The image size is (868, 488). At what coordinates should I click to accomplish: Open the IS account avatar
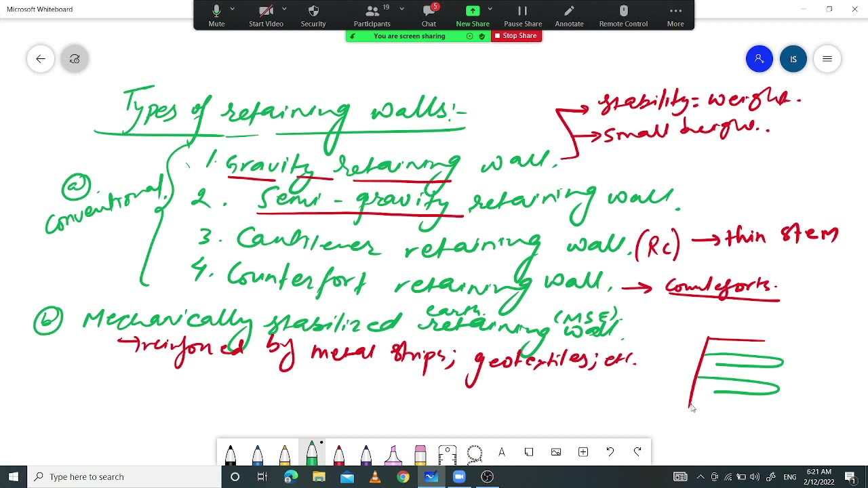pyautogui.click(x=793, y=59)
